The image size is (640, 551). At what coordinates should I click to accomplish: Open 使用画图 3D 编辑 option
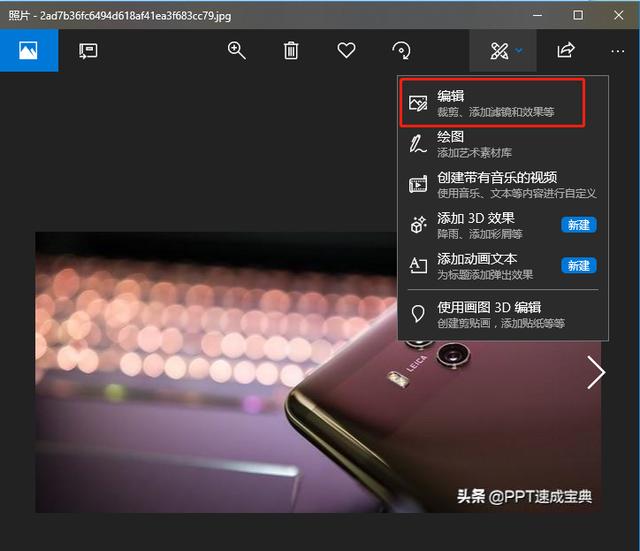[x=503, y=315]
